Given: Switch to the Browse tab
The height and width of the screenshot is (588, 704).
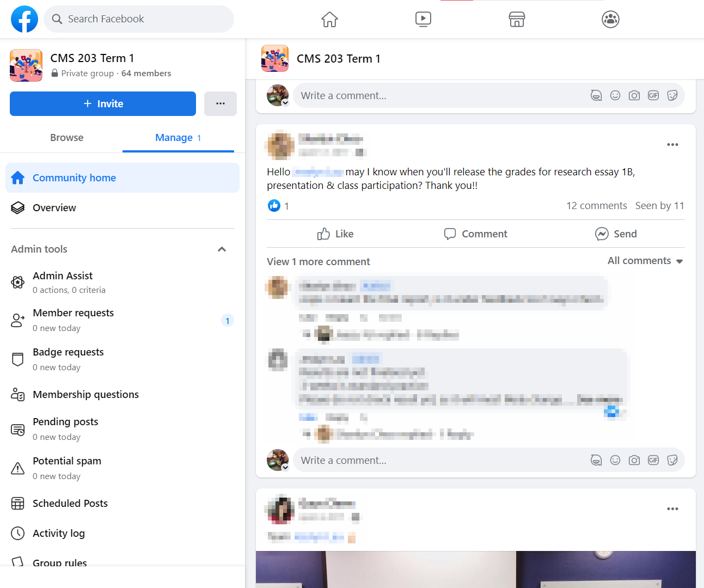Looking at the screenshot, I should pos(66,138).
